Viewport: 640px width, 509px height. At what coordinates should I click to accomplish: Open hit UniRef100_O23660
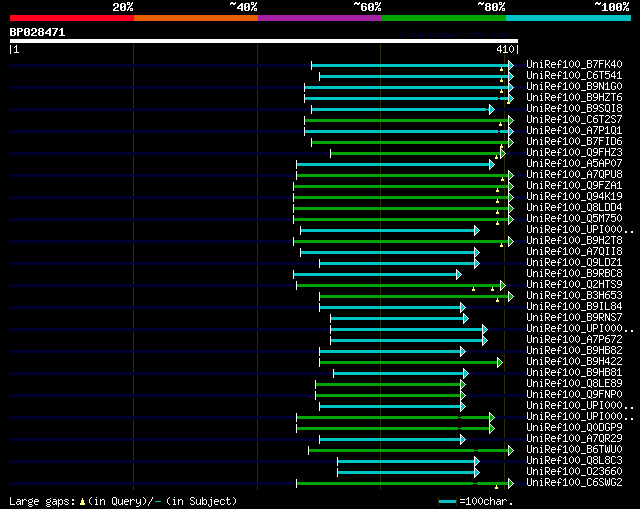coord(574,471)
